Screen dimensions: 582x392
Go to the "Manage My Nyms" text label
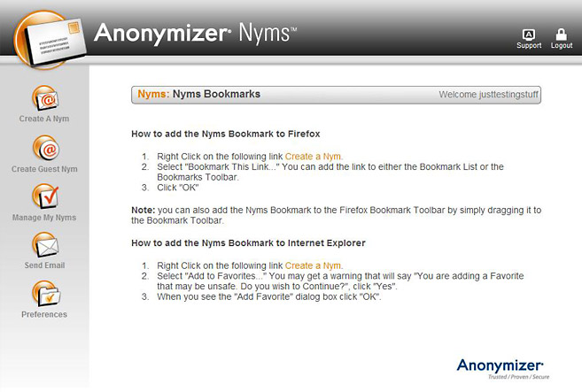tap(44, 218)
